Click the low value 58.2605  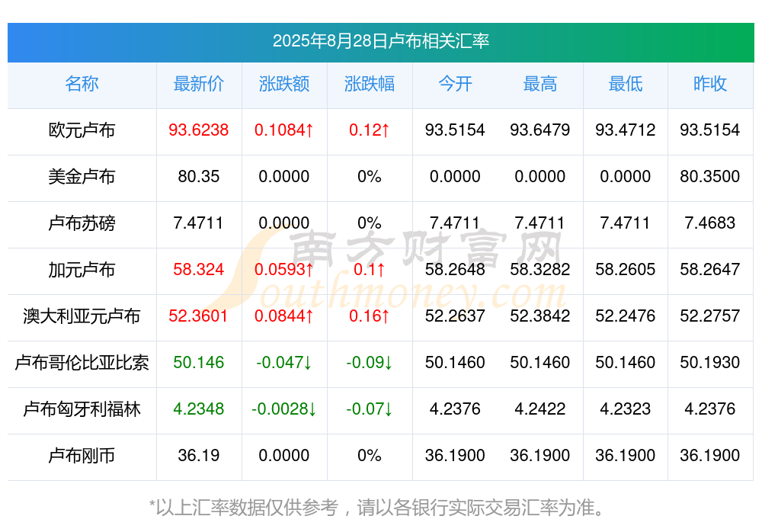click(626, 269)
